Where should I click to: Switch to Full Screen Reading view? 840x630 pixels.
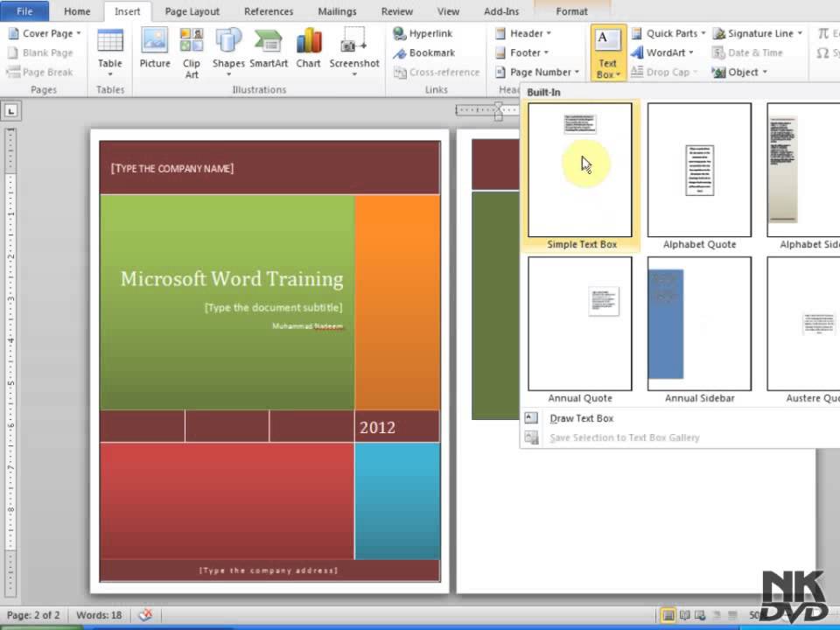[x=684, y=615]
